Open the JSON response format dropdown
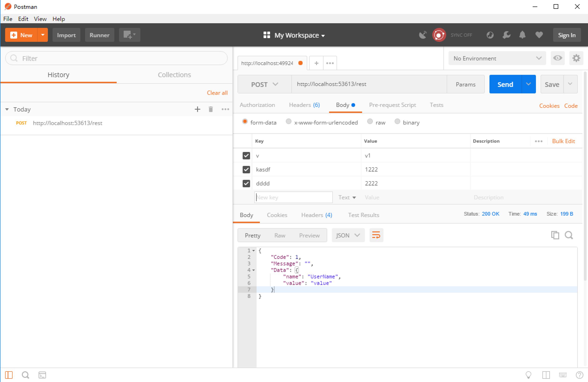 click(x=348, y=235)
